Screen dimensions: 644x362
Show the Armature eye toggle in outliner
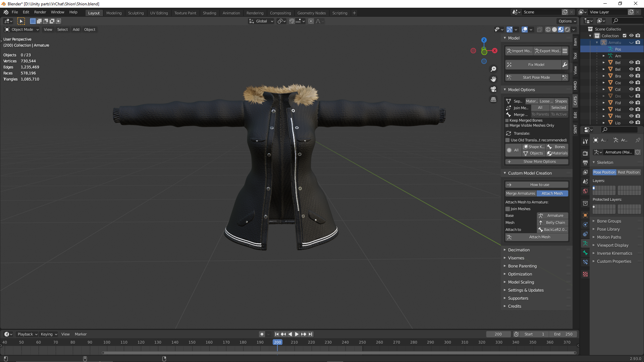631,43
